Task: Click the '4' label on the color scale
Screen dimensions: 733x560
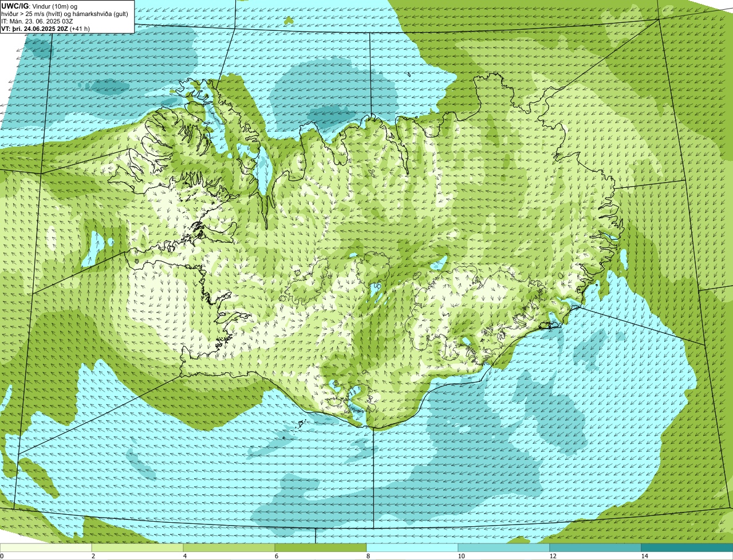Action: (x=185, y=556)
